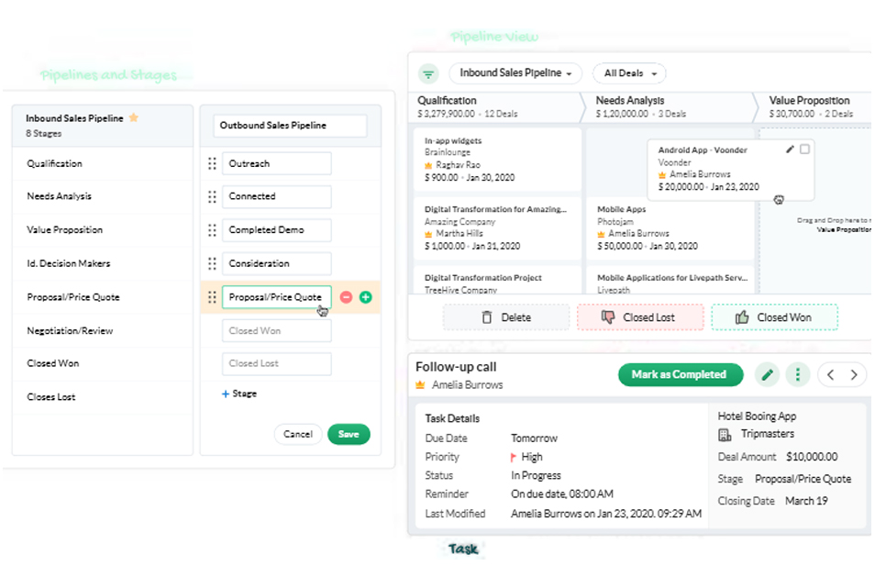Open the All Deals dropdown
This screenshot has width=875, height=588.
629,73
